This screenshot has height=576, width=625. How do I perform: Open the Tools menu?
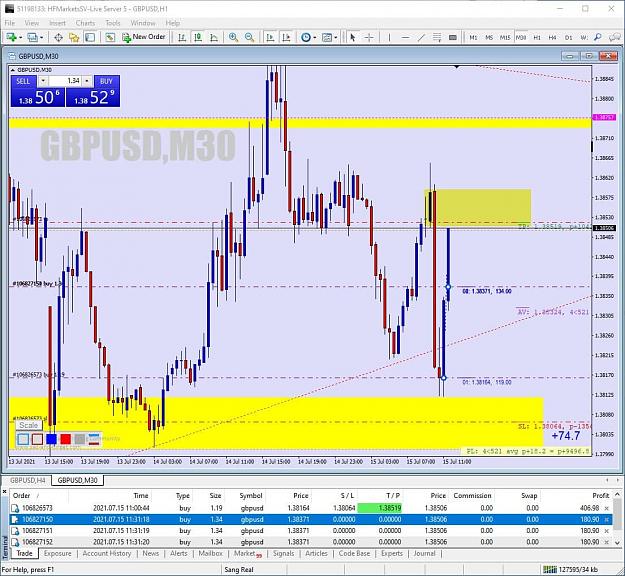pyautogui.click(x=113, y=23)
